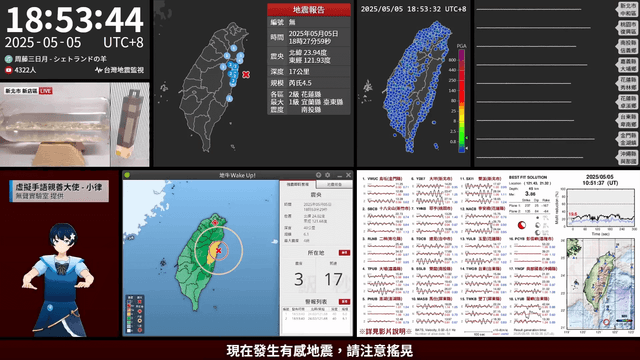Click the circular locate icon in Wake Up! title bar
This screenshot has height=360, width=640.
coord(318,175)
